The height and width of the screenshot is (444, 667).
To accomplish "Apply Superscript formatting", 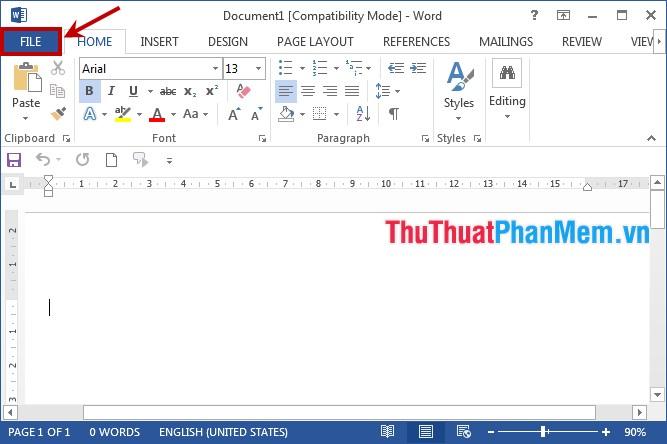I will point(212,91).
